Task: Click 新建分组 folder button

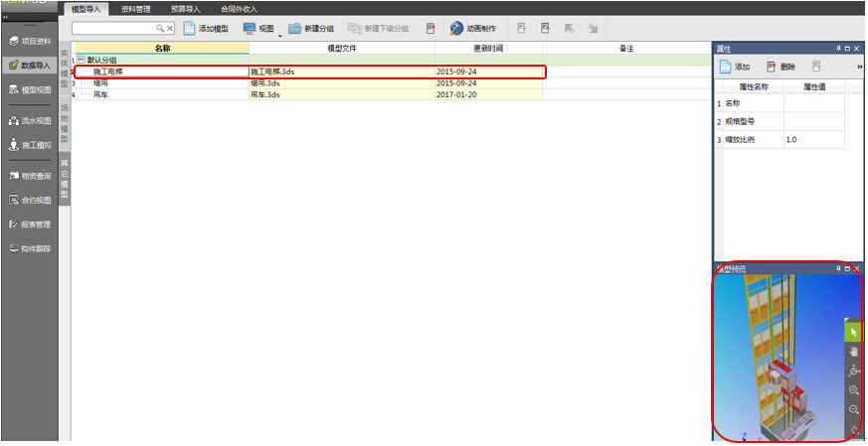Action: click(x=311, y=28)
